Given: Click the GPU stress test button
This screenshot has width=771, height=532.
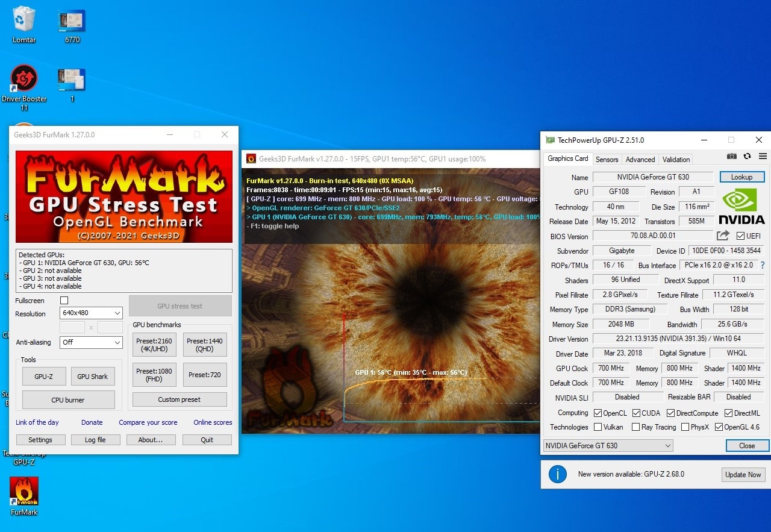Looking at the screenshot, I should (x=180, y=305).
